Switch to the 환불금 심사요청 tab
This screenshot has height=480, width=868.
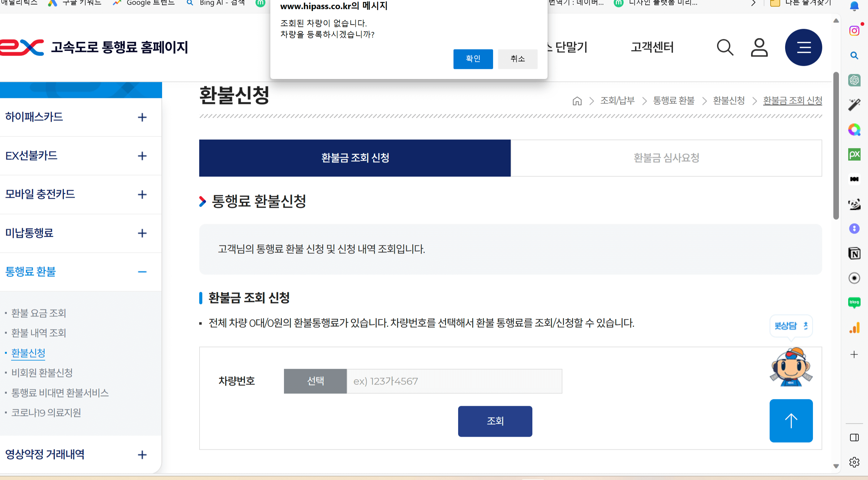[x=665, y=157]
